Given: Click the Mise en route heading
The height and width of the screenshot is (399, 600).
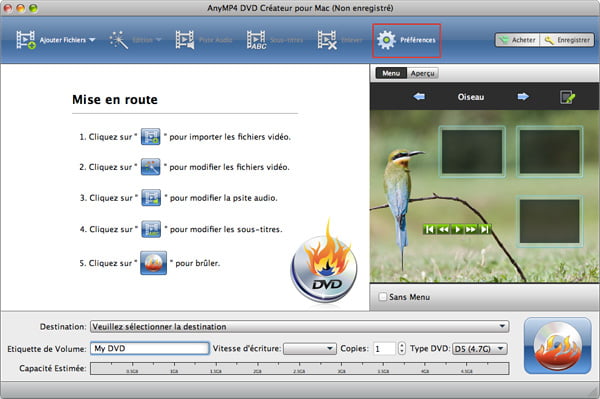Looking at the screenshot, I should coord(115,99).
